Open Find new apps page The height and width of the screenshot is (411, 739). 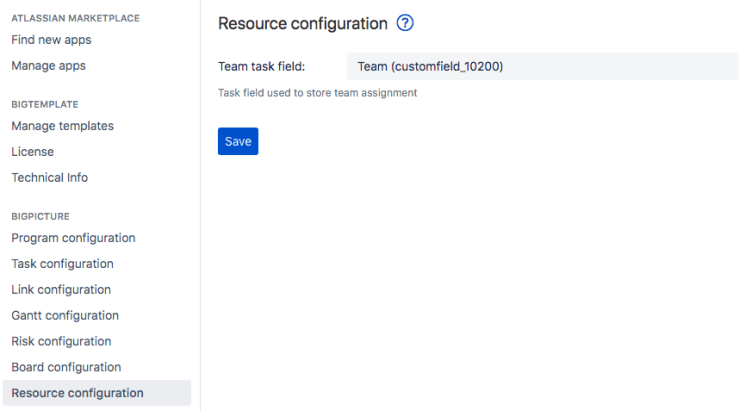[49, 40]
